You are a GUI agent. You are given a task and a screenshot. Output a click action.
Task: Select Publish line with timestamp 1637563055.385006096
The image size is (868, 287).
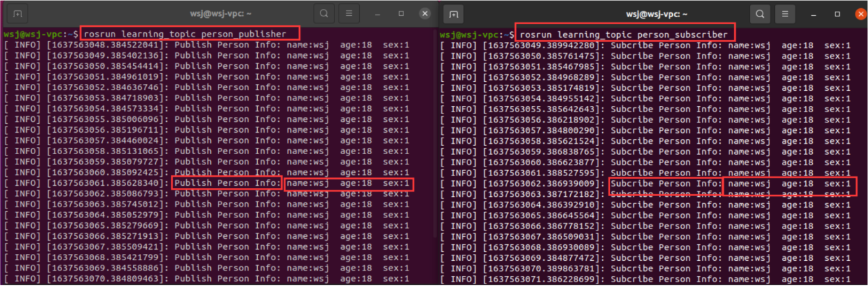point(206,119)
